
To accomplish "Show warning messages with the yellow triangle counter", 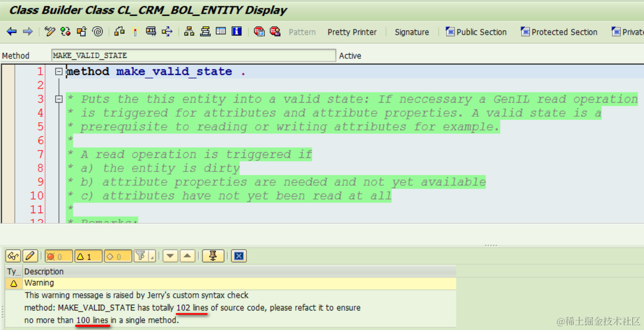I will 86,256.
